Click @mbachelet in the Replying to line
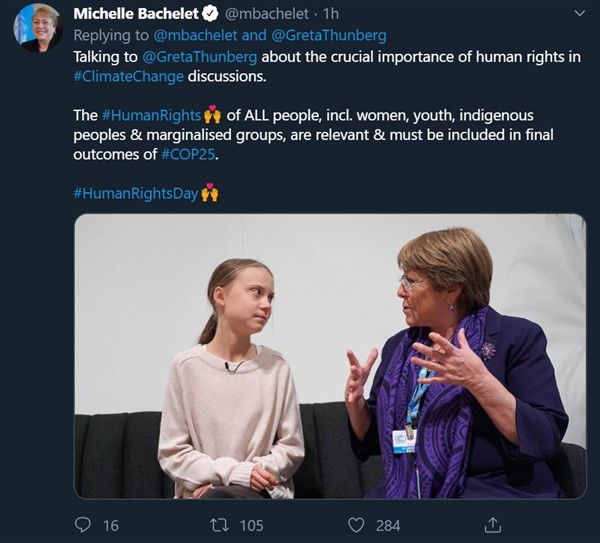 tap(197, 36)
